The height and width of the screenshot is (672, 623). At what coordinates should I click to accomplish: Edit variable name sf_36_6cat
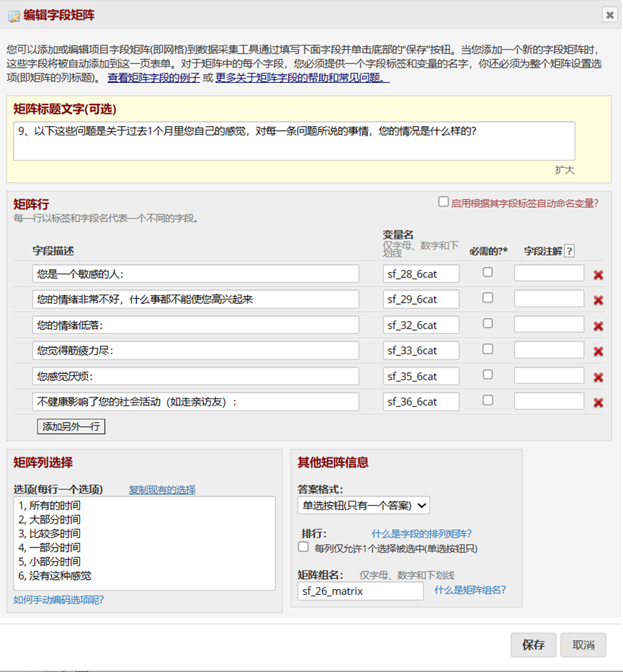point(421,402)
